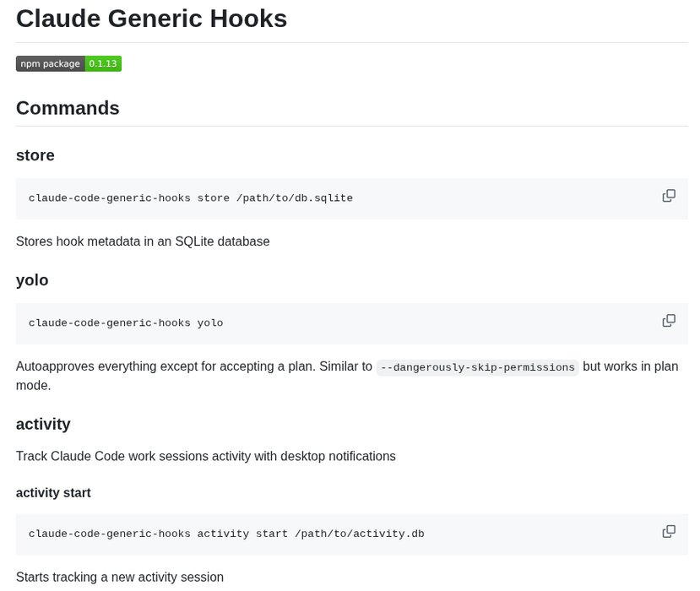
Task: Select the activity section heading
Action: (x=43, y=424)
